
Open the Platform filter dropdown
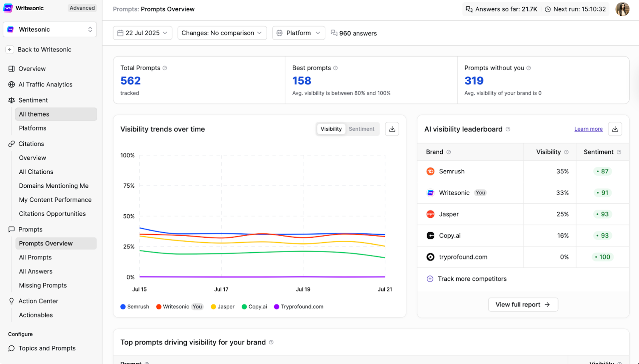(299, 33)
